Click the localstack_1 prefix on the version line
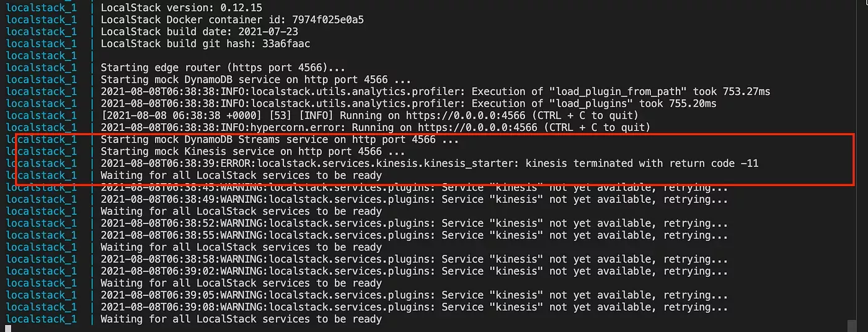The width and height of the screenshot is (868, 332). coord(42,8)
